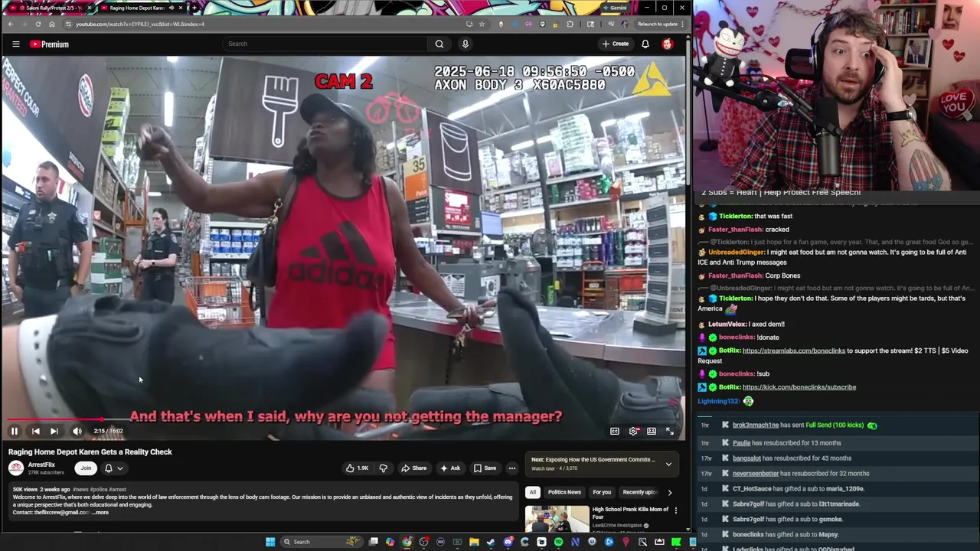Open the browser extensions puzzle icon
Image resolution: width=980 pixels, height=551 pixels.
coord(570,24)
